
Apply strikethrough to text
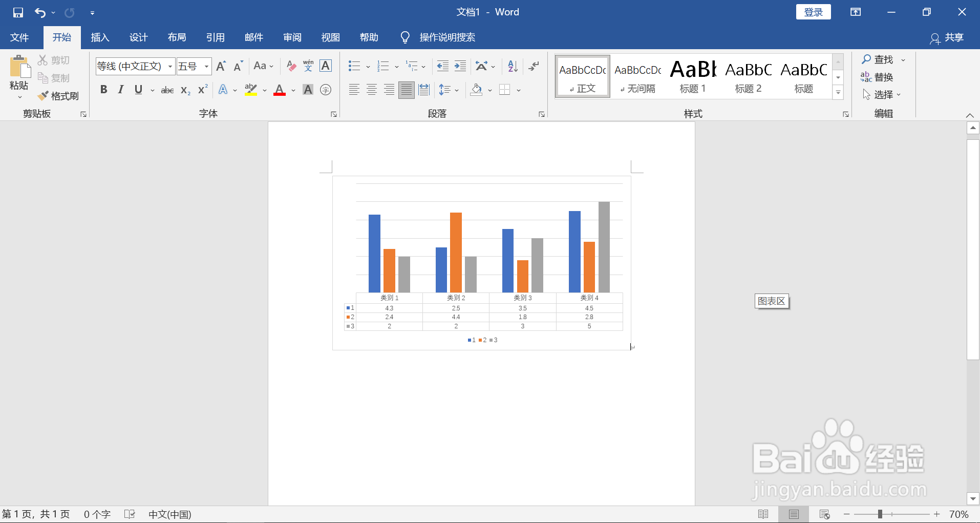tap(167, 90)
